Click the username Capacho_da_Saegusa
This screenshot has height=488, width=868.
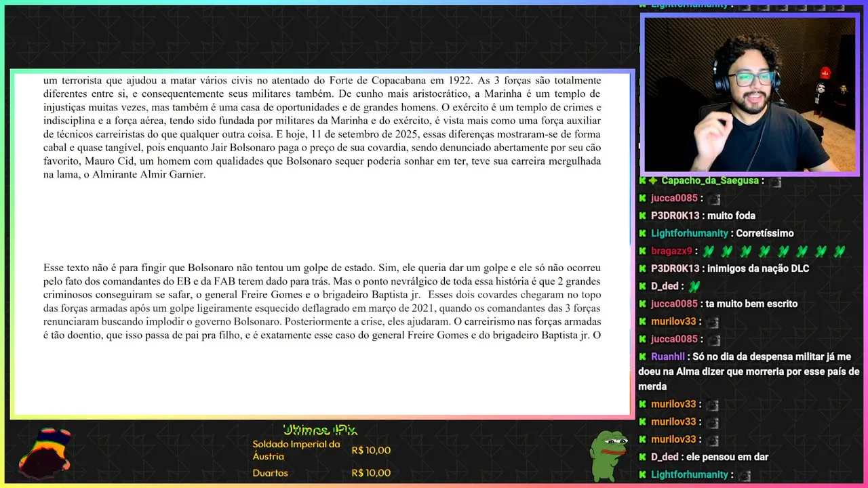pyautogui.click(x=710, y=180)
